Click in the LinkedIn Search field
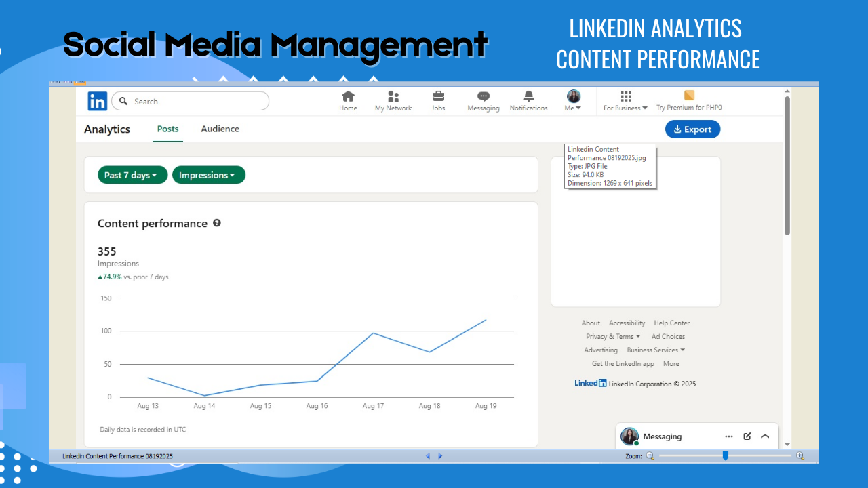The width and height of the screenshot is (868, 488). click(191, 101)
